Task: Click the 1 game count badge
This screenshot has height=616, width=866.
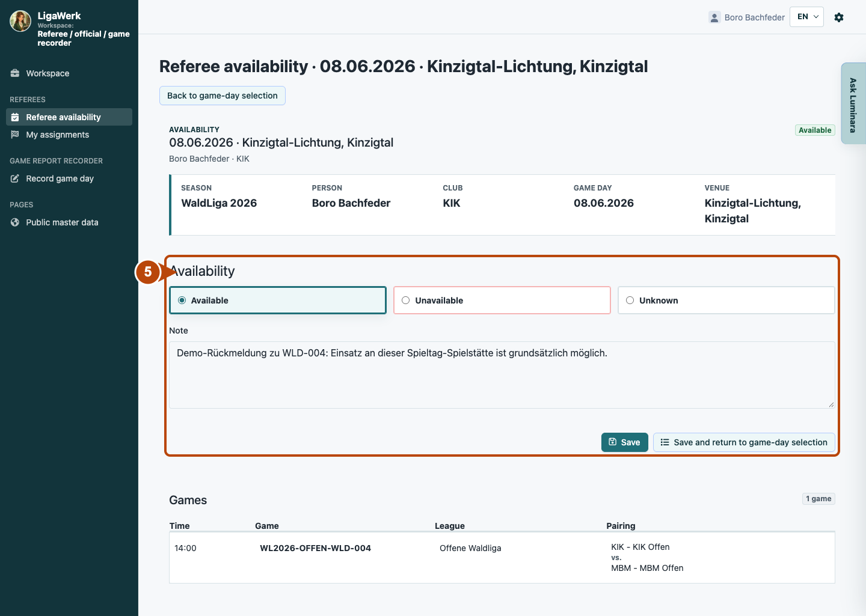Action: pos(818,499)
